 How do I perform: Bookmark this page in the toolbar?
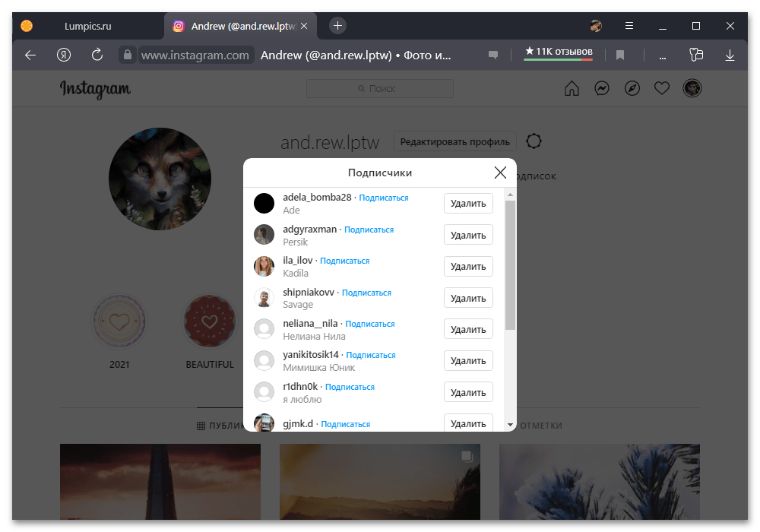coord(620,55)
